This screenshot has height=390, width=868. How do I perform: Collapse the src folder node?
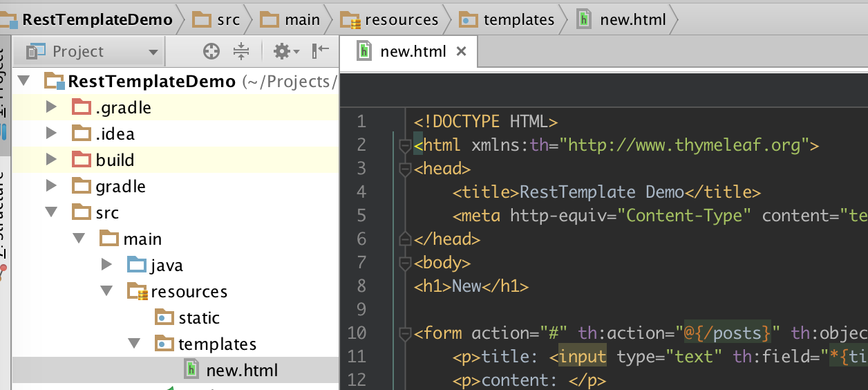coord(50,212)
